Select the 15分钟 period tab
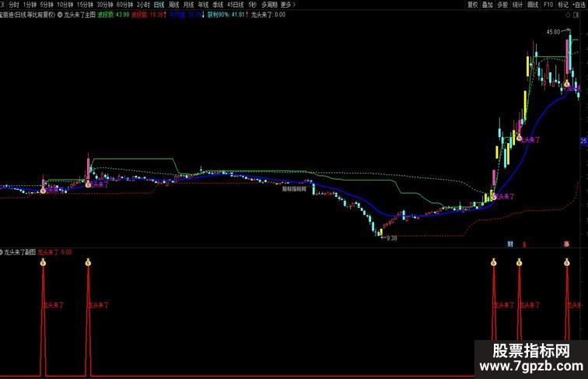588x379 pixels. pos(85,5)
